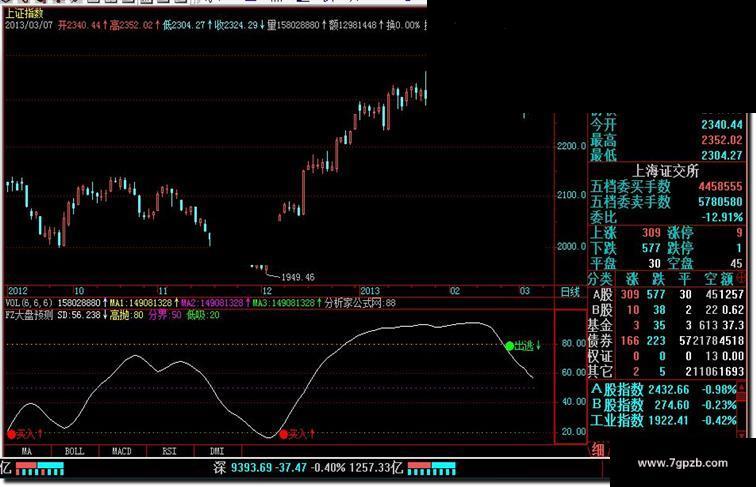
Task: Open the MACD indicator tab
Action: [122, 451]
